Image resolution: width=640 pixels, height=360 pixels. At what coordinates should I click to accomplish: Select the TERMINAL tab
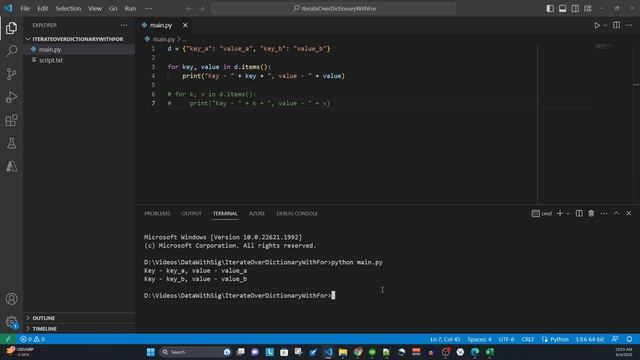click(225, 213)
